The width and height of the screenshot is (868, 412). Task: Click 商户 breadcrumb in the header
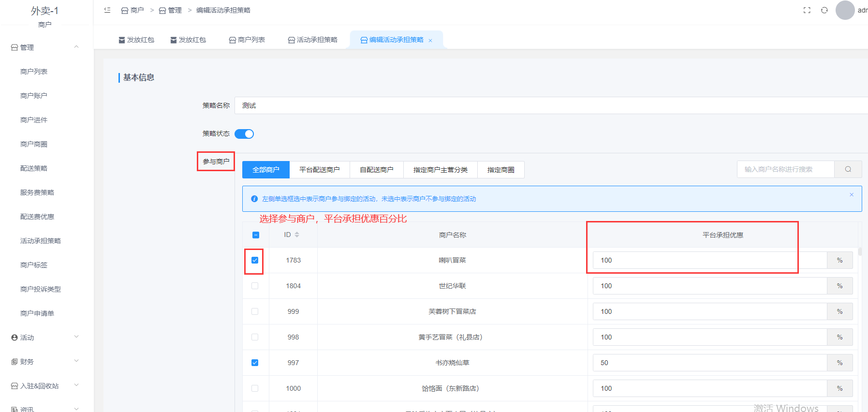[132, 10]
